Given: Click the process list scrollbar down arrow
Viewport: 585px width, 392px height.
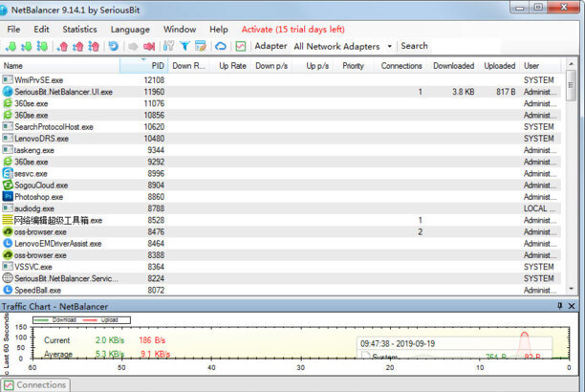Looking at the screenshot, I should pyautogui.click(x=571, y=289).
